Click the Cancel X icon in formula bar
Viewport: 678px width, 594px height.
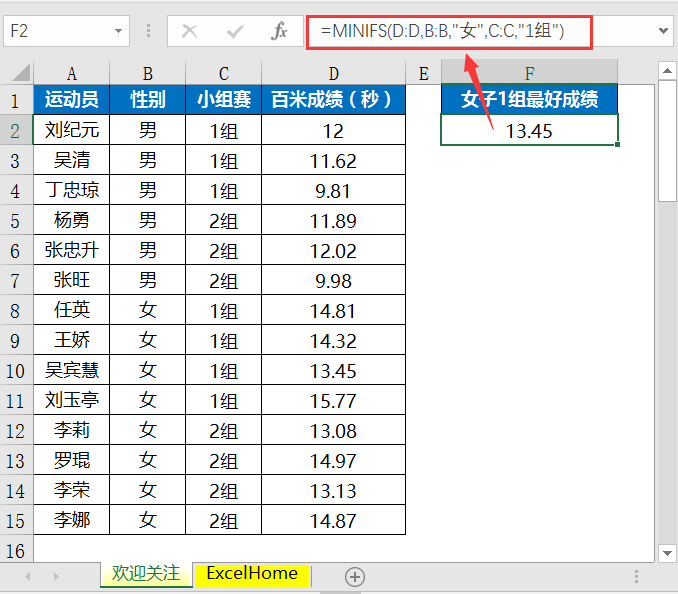point(189,31)
